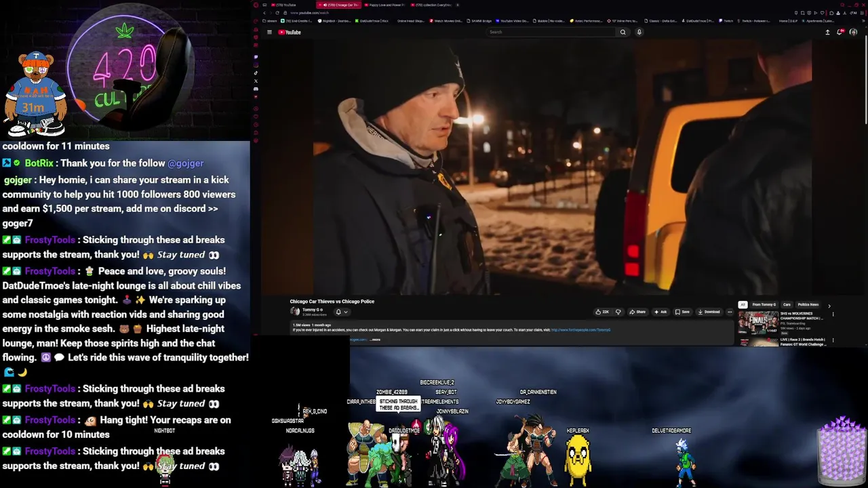Image resolution: width=868 pixels, height=488 pixels.
Task: Select the From Tommy G chip
Action: [x=764, y=305]
